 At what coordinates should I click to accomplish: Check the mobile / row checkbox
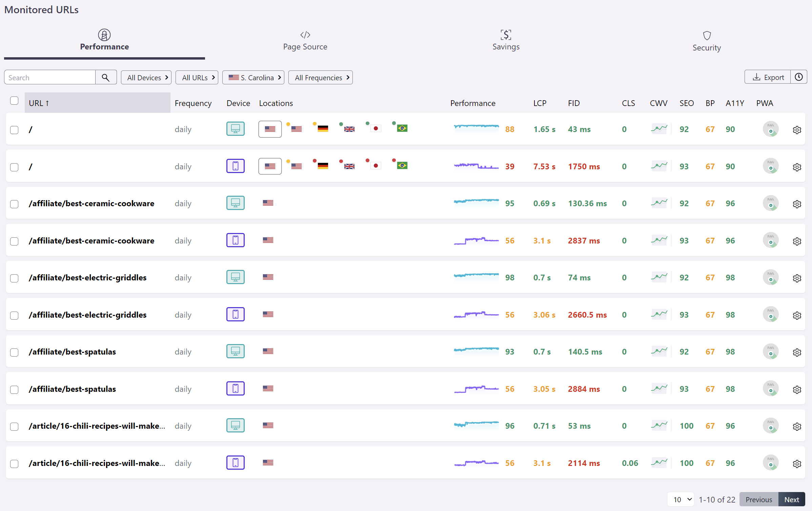coord(14,167)
